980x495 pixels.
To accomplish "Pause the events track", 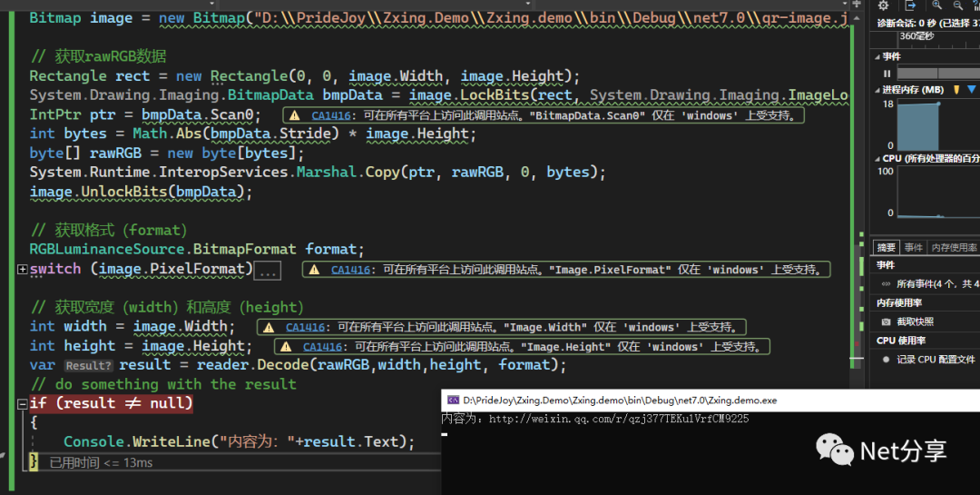I will [x=887, y=74].
